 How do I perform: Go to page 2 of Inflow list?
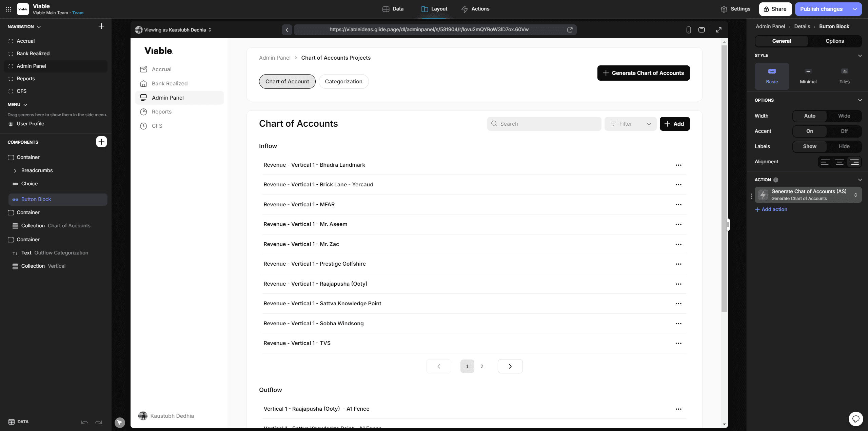[x=481, y=367]
